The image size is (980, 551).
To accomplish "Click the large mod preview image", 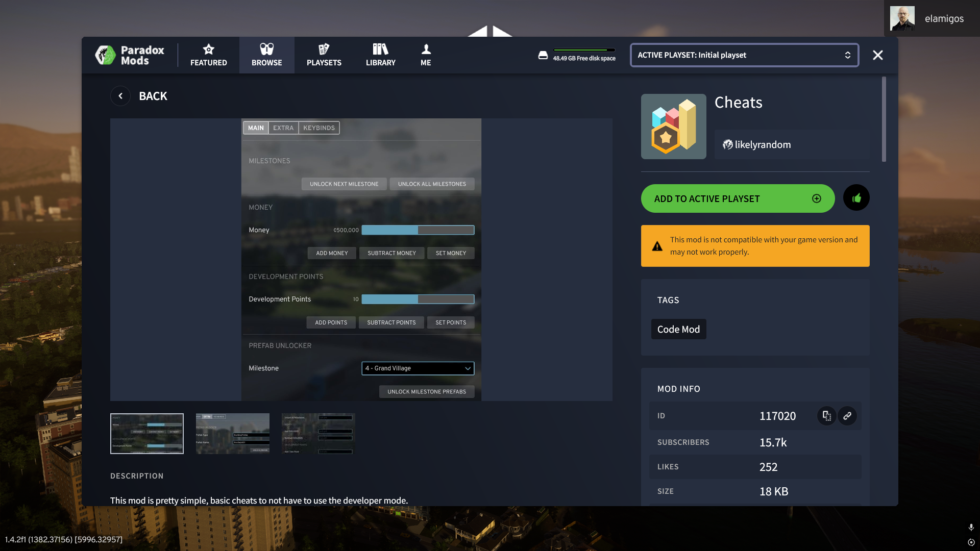I will click(x=361, y=260).
